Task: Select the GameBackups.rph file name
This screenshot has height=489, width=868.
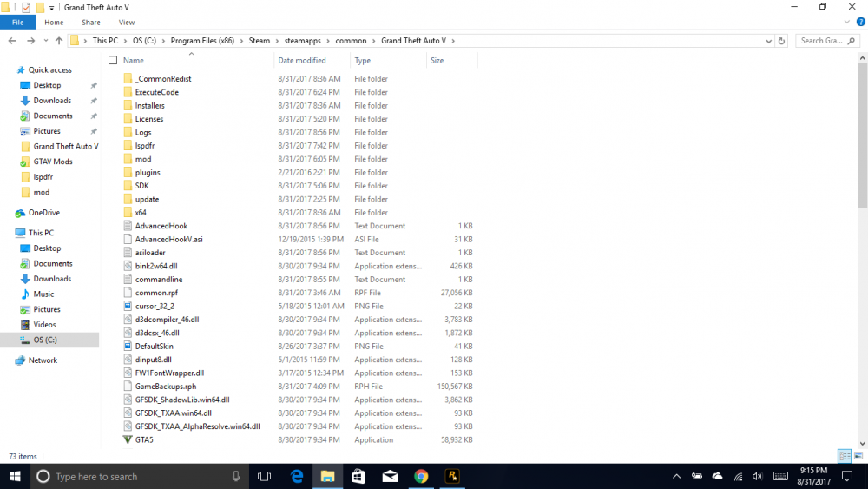Action: click(x=166, y=386)
